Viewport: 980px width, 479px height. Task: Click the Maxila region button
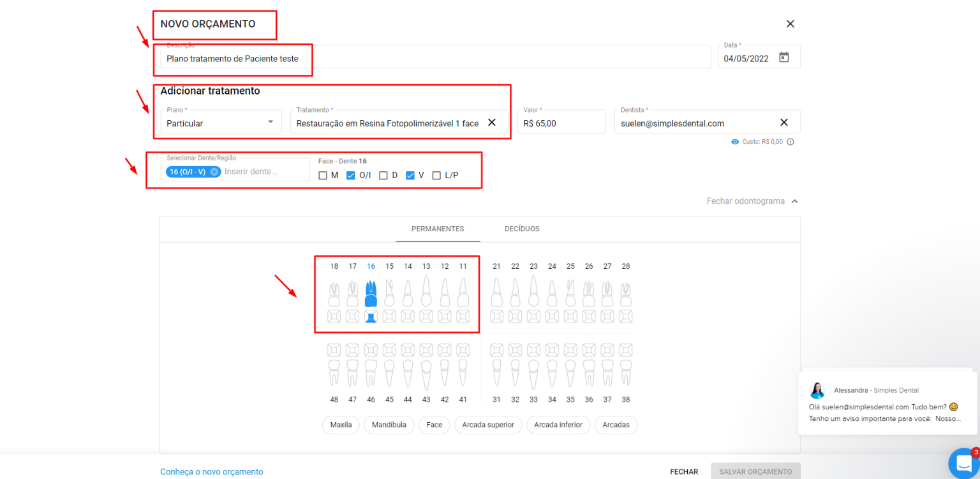click(341, 425)
